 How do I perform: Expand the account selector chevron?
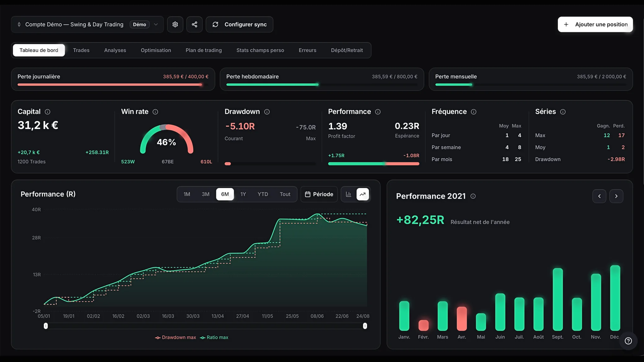(156, 24)
